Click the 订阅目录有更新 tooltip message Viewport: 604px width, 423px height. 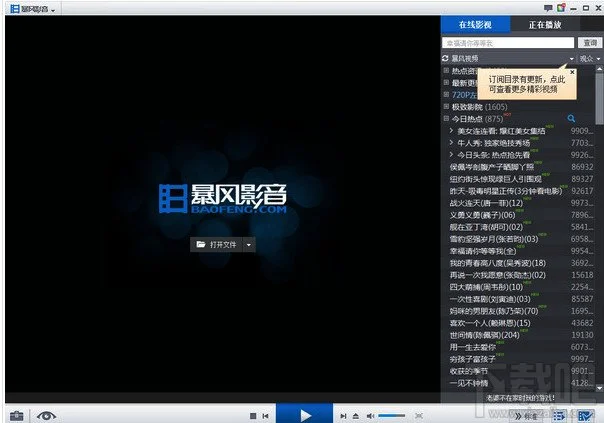click(x=527, y=84)
